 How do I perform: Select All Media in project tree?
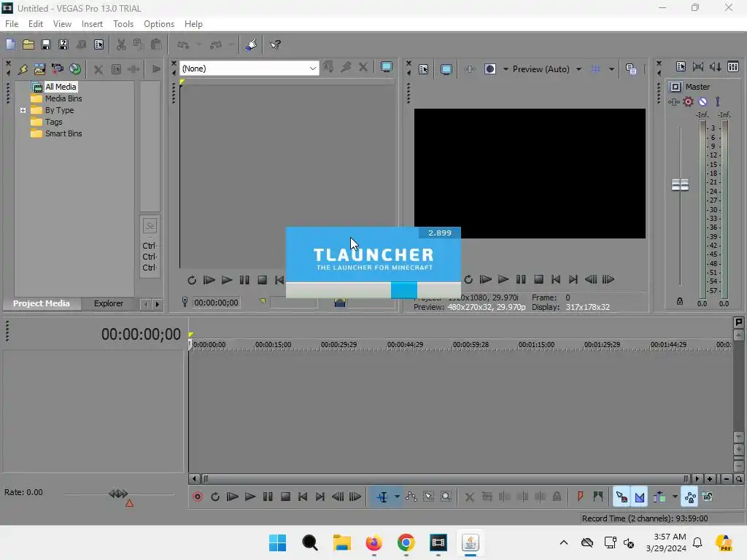pos(61,87)
